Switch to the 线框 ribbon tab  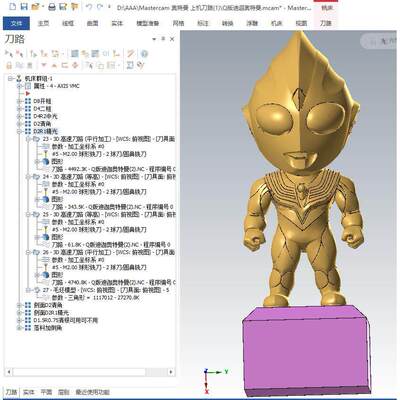pyautogui.click(x=68, y=23)
